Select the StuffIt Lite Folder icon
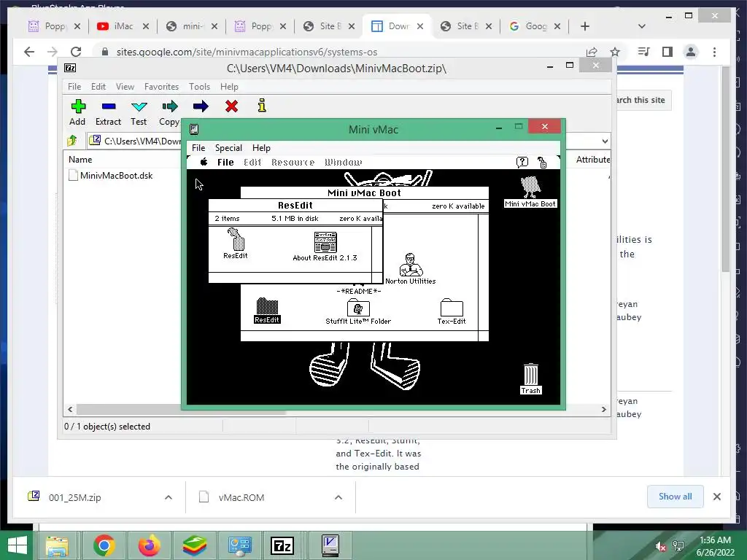 click(358, 312)
